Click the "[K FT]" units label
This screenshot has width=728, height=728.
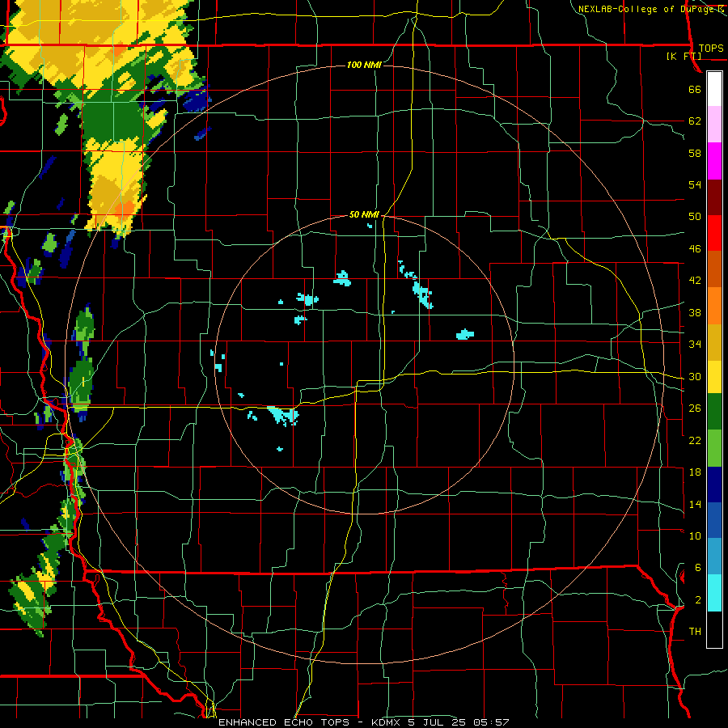[x=684, y=56]
